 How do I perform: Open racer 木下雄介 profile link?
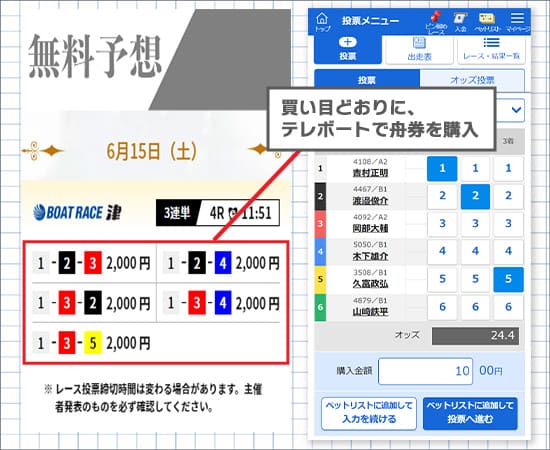370,256
